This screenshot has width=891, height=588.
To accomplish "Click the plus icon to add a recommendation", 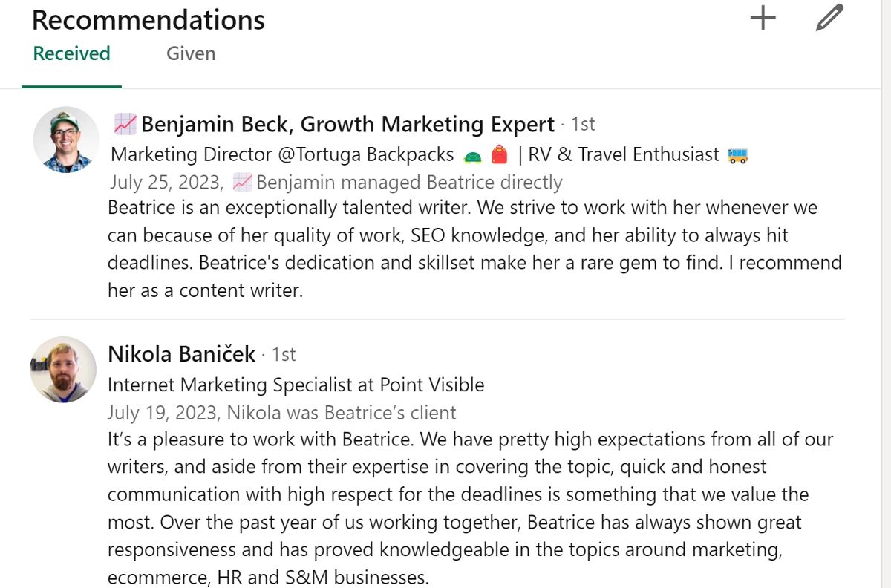I will [763, 19].
